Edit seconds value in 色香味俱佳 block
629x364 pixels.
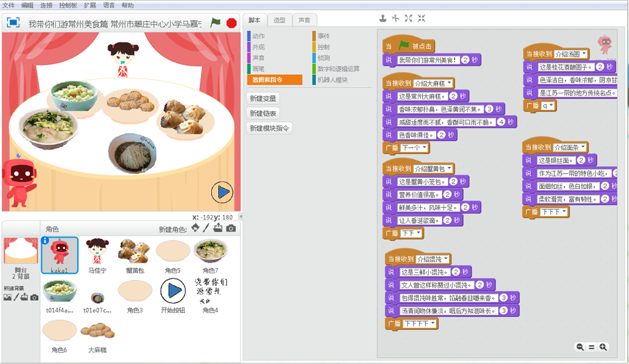coord(441,135)
